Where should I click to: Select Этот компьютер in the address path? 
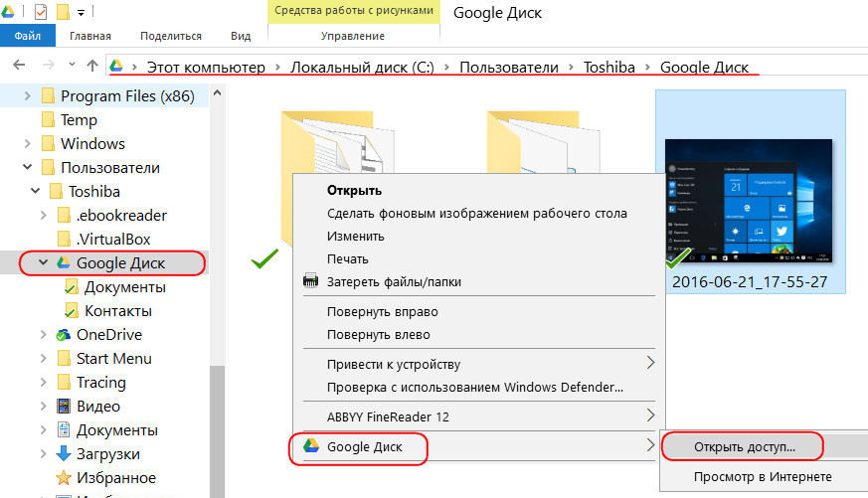[x=206, y=68]
